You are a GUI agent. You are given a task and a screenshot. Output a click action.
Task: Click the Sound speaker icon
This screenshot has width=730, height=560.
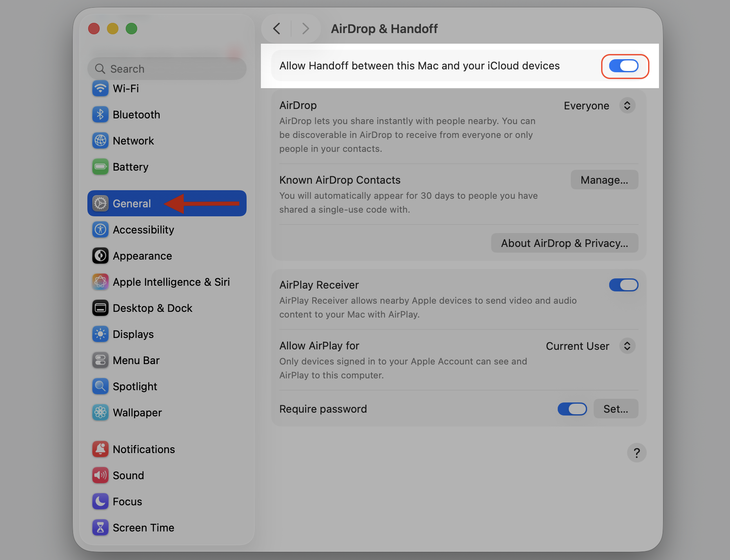100,476
